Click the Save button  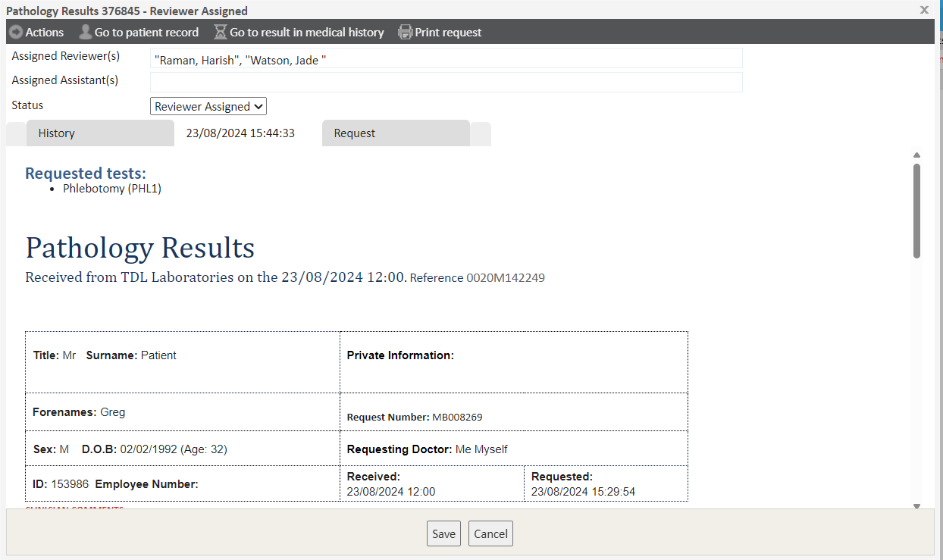click(443, 533)
